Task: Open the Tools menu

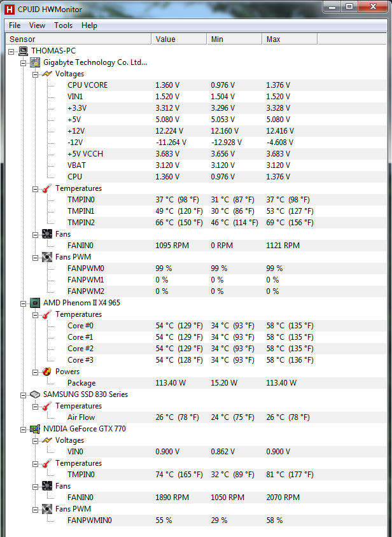Action: 64,25
